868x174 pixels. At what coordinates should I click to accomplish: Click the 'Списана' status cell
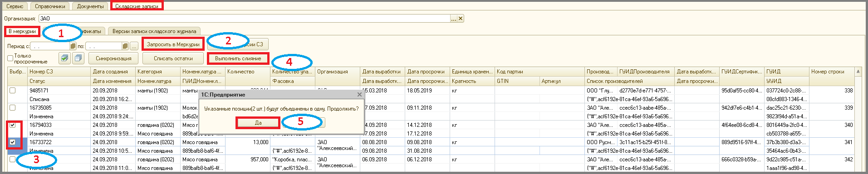click(x=59, y=99)
